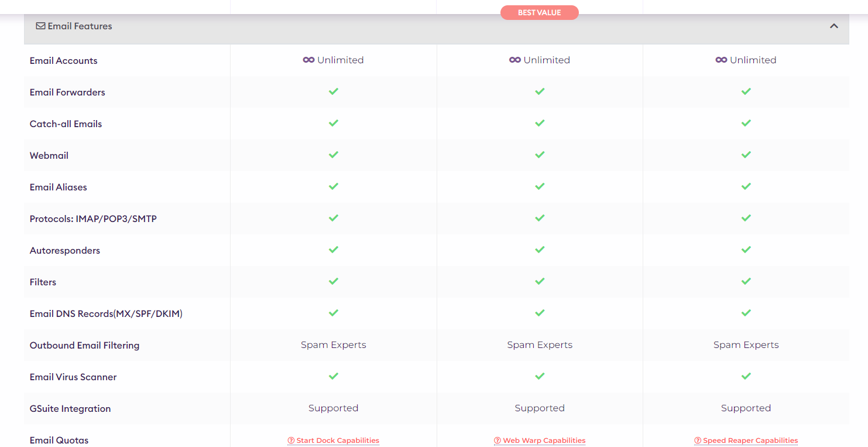The image size is (868, 447).
Task: Click the question mark beside Start Dock Capabilities
Action: (290, 440)
